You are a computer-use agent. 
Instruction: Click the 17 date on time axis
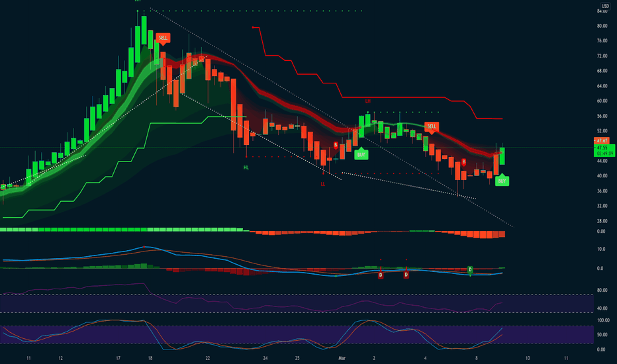click(118, 358)
